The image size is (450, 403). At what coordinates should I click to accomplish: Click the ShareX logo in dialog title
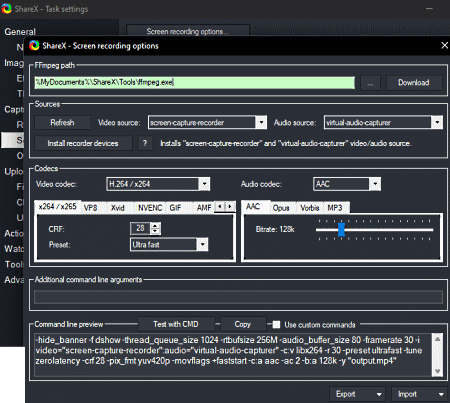pos(34,46)
